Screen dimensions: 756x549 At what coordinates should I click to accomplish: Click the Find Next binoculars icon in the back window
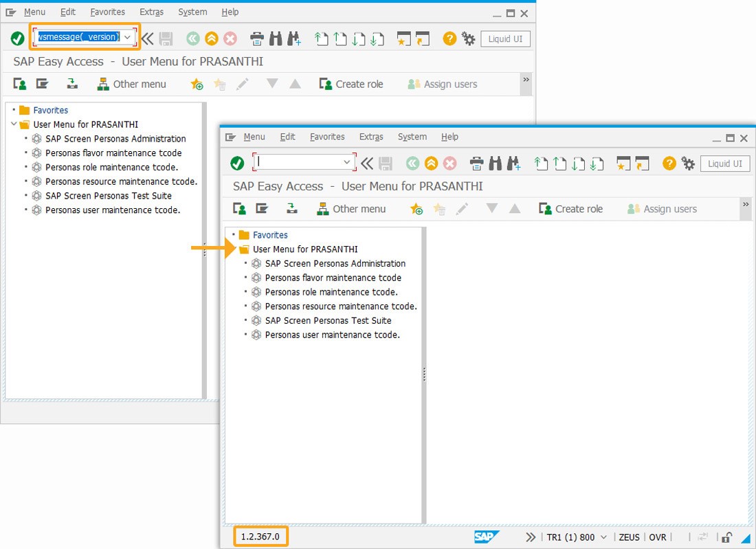293,38
